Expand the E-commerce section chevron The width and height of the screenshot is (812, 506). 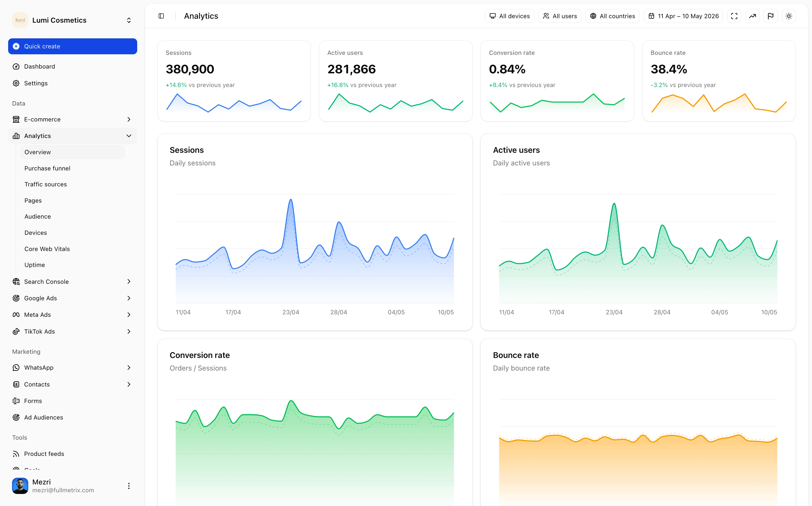[x=129, y=120]
